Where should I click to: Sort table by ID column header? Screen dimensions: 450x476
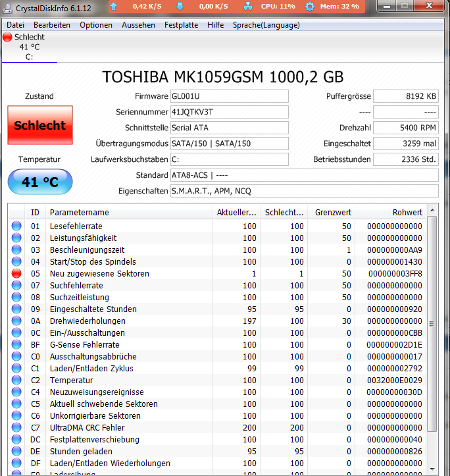[x=35, y=212]
